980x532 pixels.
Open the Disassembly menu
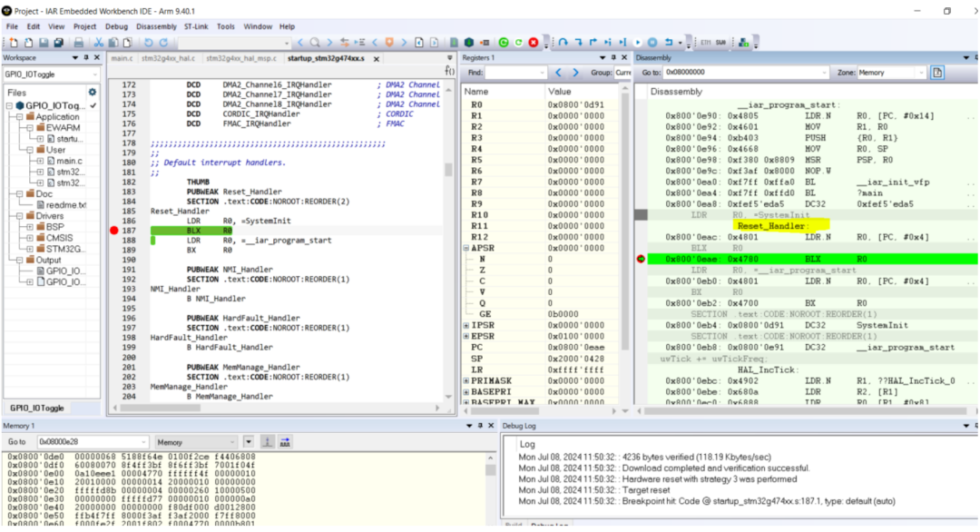coord(156,27)
